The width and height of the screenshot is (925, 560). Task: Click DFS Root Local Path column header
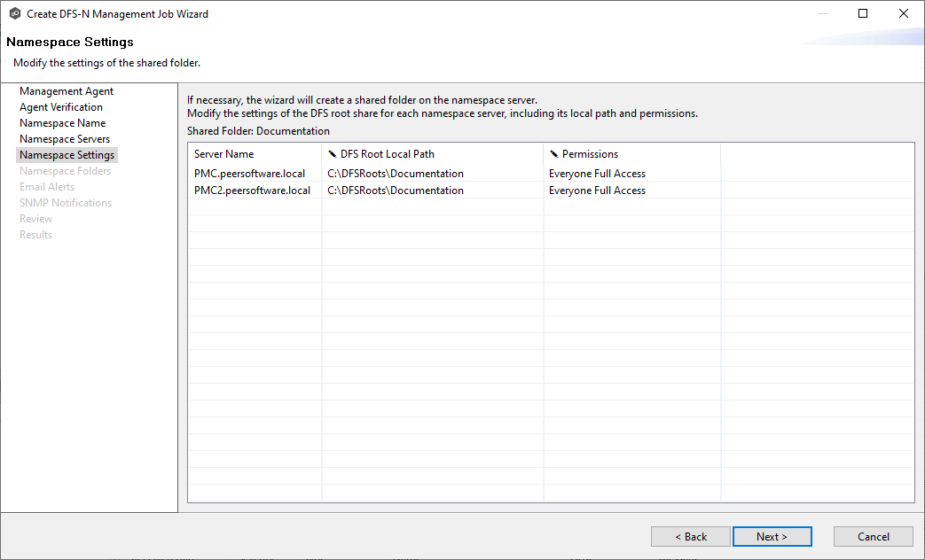pyautogui.click(x=433, y=154)
